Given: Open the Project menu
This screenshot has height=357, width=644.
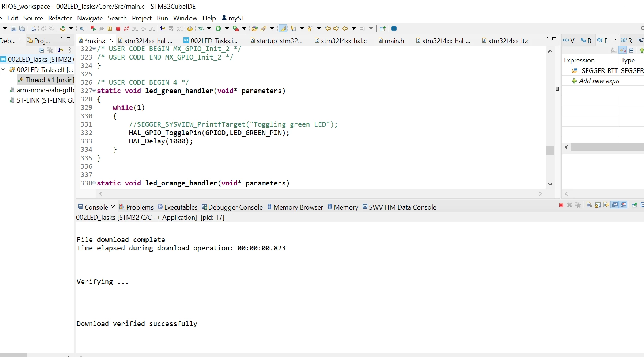Looking at the screenshot, I should pyautogui.click(x=142, y=18).
